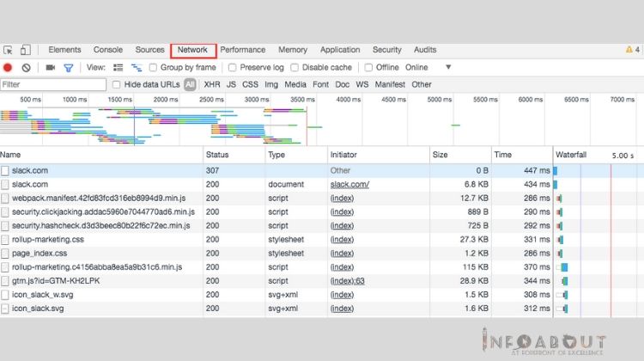Click file icon of page_index.css row

point(4,254)
